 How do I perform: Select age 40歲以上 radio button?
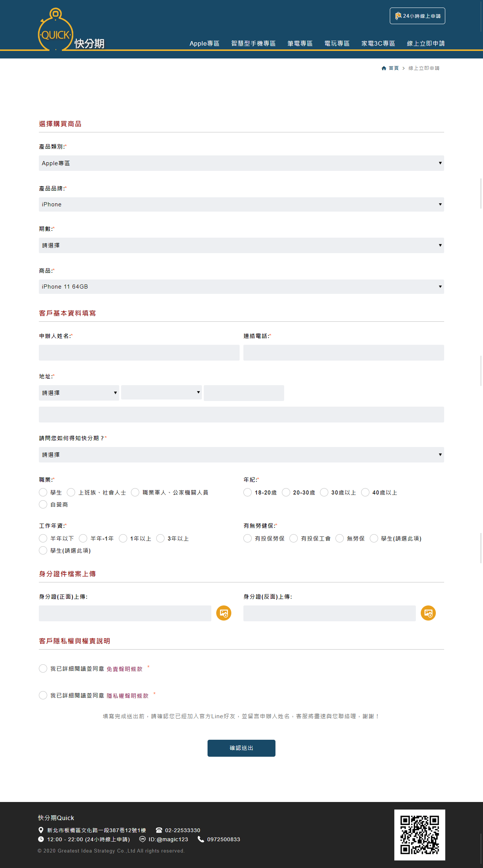coord(365,492)
